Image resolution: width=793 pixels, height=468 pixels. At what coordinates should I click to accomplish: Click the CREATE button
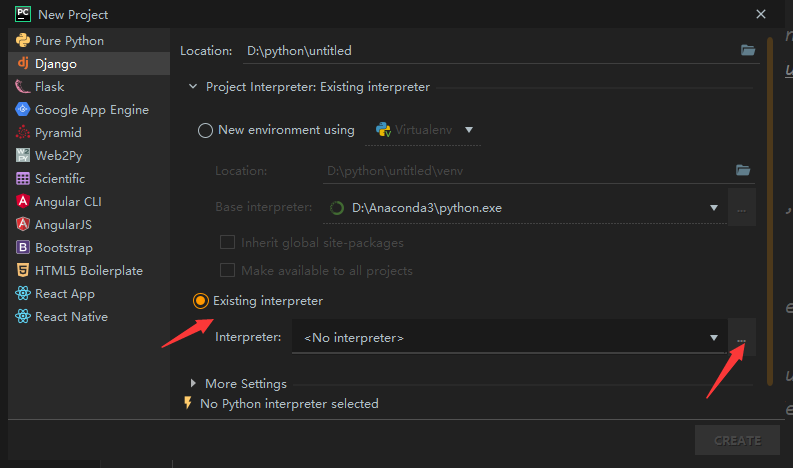(x=737, y=440)
